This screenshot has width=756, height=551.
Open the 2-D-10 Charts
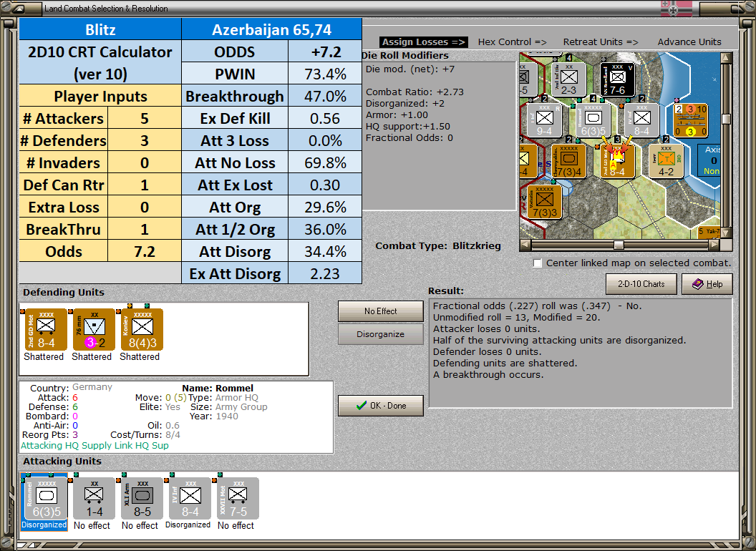click(641, 284)
